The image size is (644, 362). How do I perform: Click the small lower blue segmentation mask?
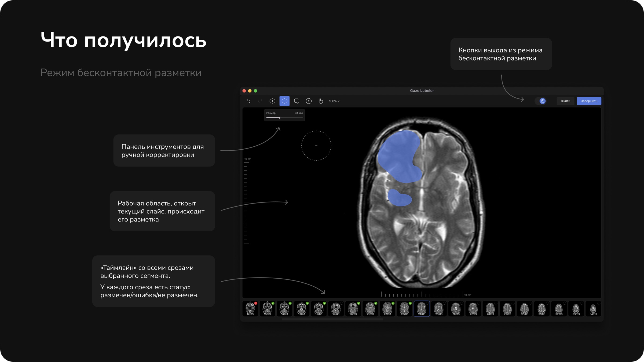tap(400, 198)
